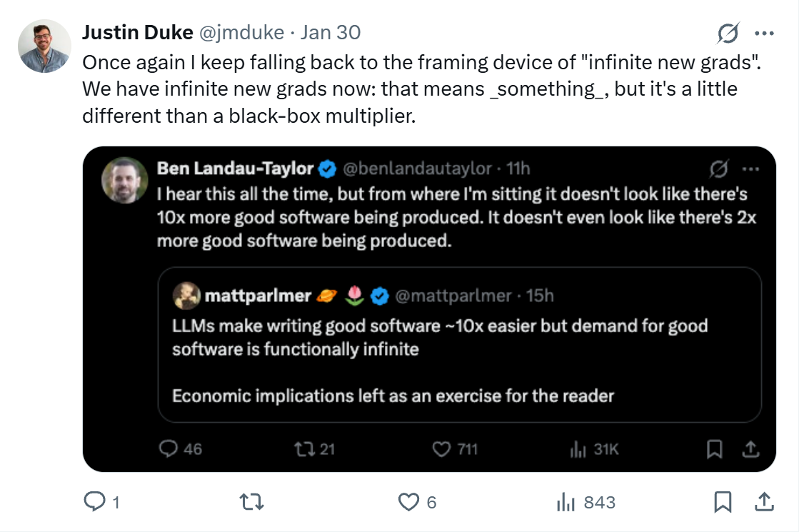Open the reply icon showing 46 replies

pyautogui.click(x=170, y=449)
